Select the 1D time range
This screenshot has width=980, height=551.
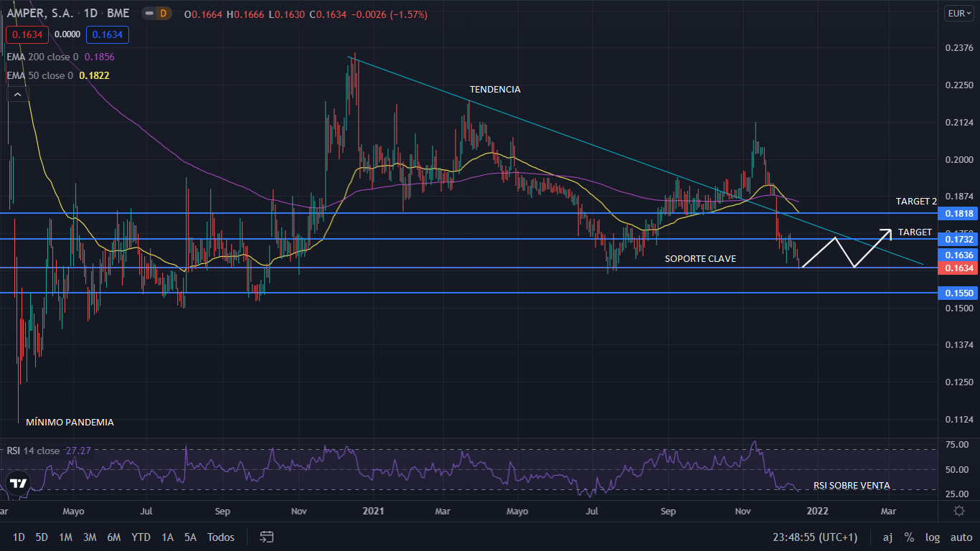coord(19,537)
